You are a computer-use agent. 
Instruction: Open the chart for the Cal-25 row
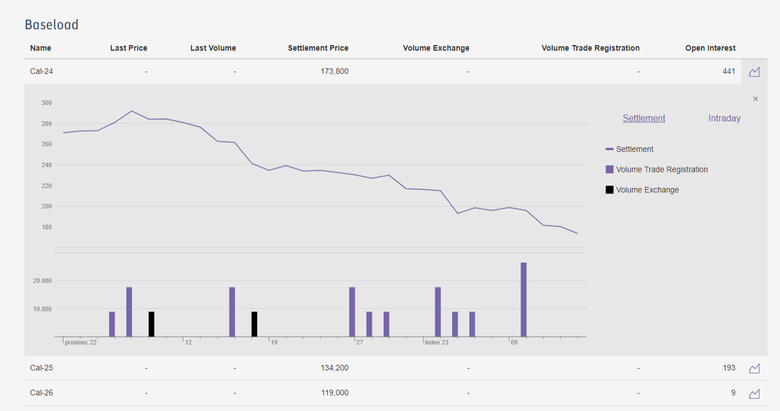pos(755,368)
